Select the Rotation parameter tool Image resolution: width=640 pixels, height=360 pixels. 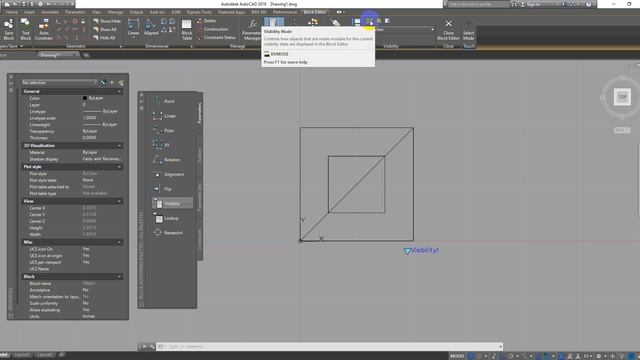167,160
